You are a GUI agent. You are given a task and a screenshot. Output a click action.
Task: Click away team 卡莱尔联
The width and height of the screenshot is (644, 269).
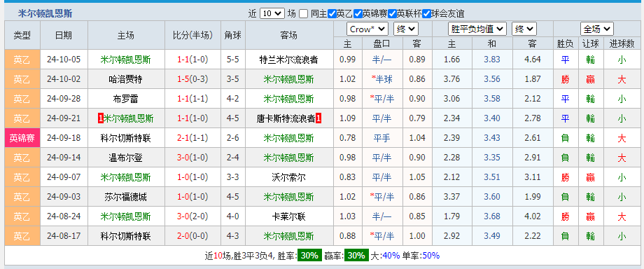[x=289, y=216]
